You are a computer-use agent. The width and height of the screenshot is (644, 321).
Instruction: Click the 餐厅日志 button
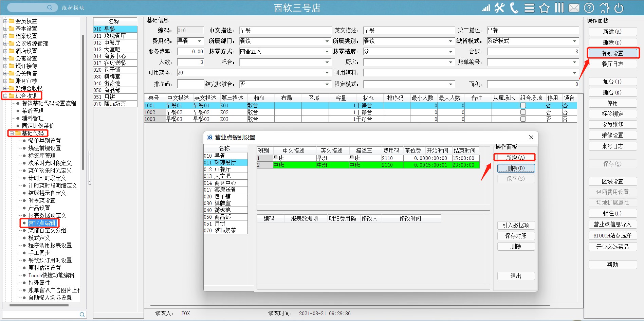point(612,64)
